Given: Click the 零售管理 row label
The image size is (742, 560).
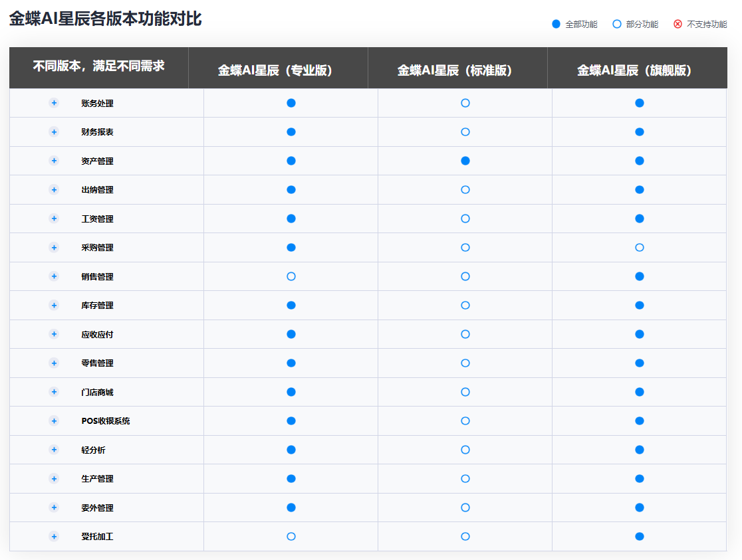Looking at the screenshot, I should pos(97,363).
